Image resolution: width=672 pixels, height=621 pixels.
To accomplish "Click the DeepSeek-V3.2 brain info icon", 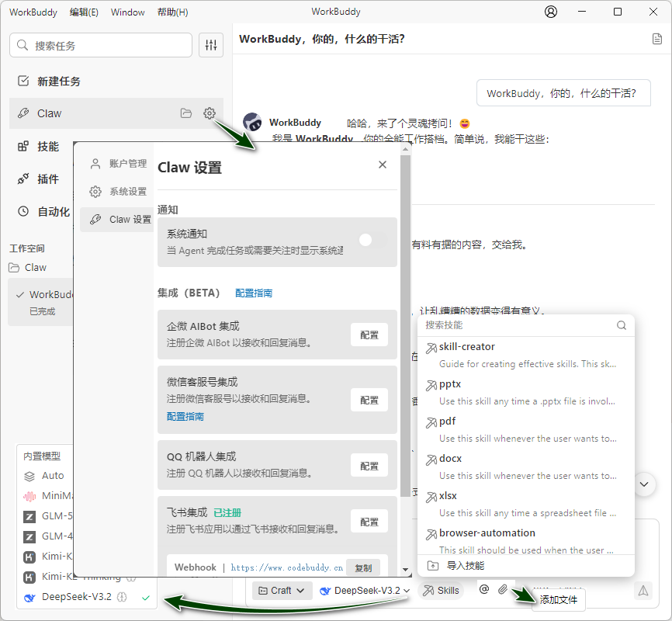I will click(122, 597).
